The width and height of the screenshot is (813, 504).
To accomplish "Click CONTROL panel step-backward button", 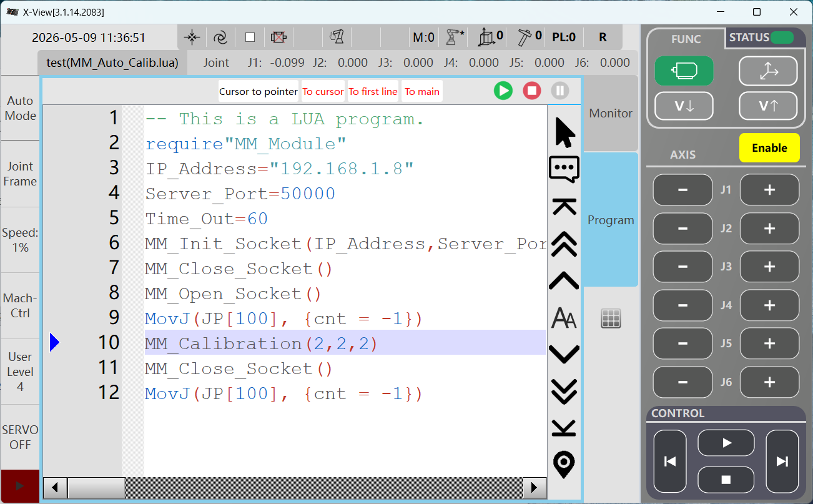I will (670, 462).
